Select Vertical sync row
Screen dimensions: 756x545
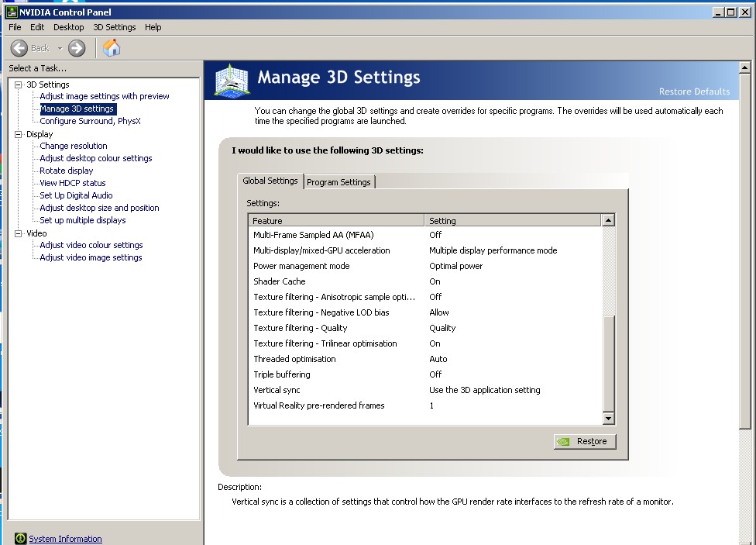(425, 389)
